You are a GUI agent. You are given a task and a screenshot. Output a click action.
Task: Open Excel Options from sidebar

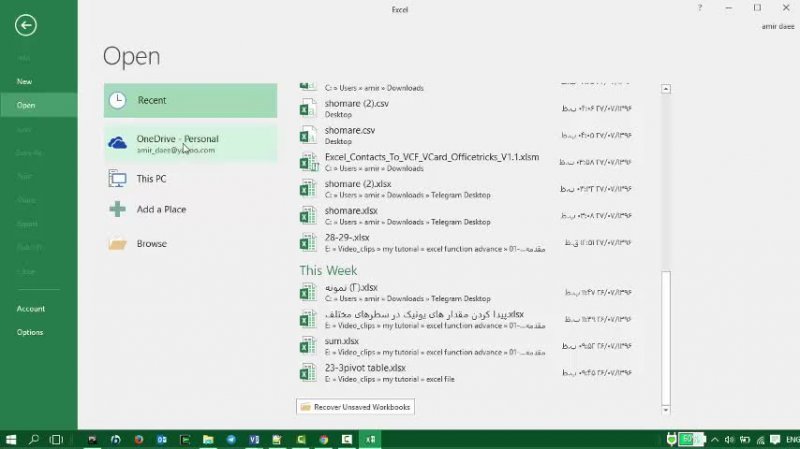(x=30, y=332)
